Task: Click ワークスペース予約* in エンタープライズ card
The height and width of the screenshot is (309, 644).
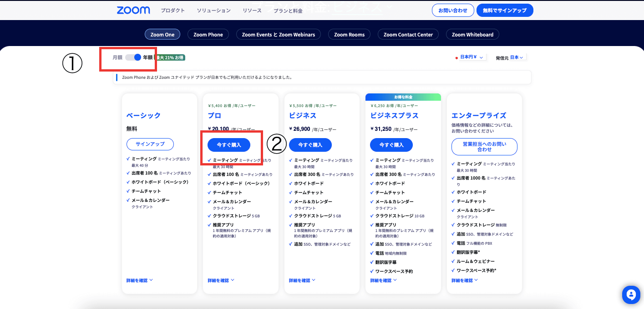Action: 477,271
